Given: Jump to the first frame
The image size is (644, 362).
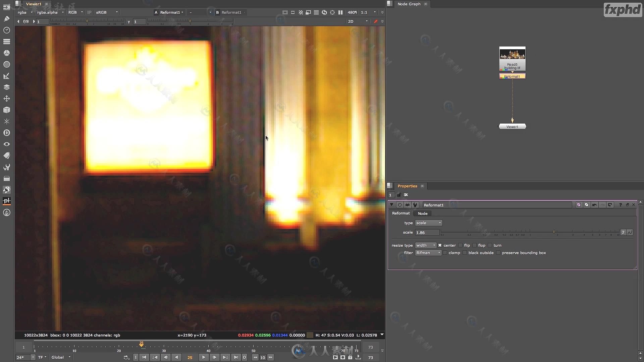Looking at the screenshot, I should click(x=144, y=357).
